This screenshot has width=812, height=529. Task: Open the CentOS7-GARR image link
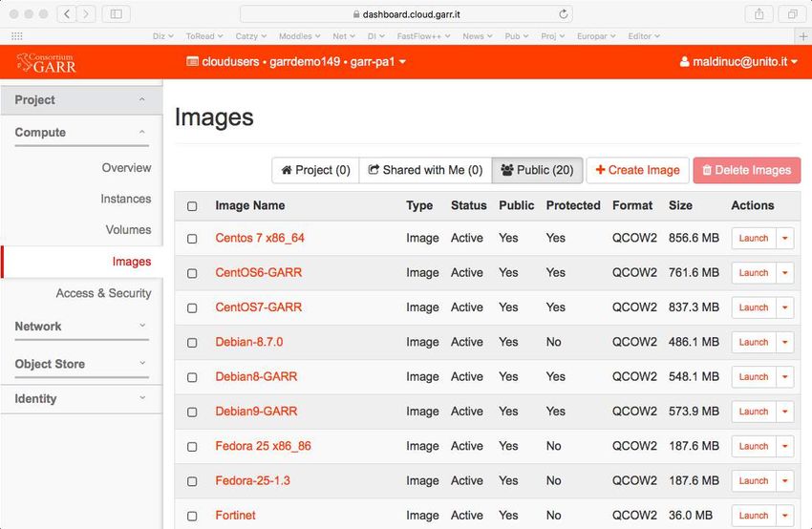[x=259, y=307]
